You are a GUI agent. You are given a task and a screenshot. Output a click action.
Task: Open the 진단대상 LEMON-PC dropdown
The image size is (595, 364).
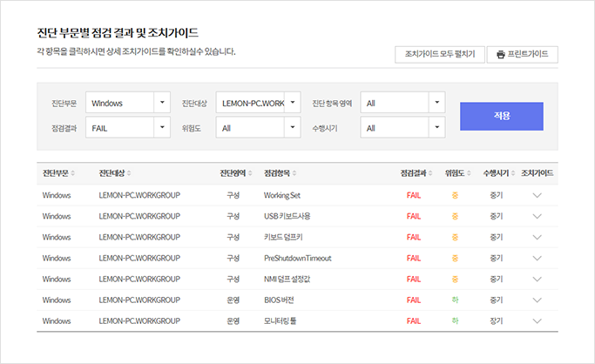click(259, 103)
